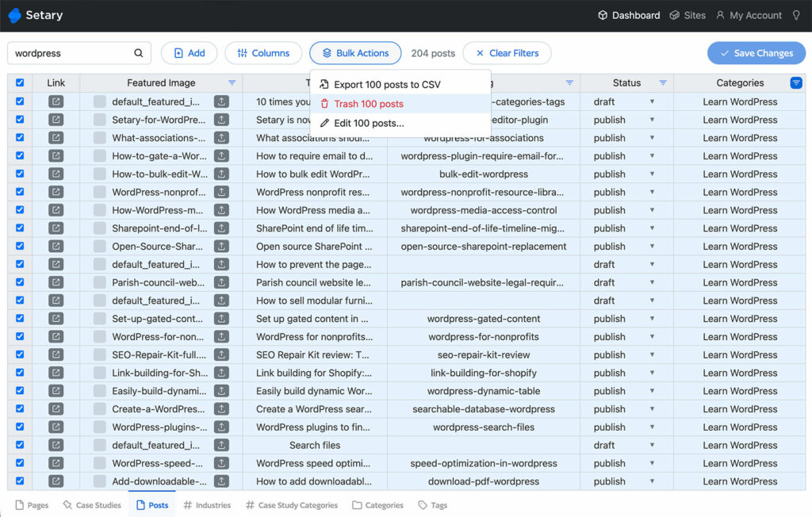812x517 pixels.
Task: Uncheck row for bulk-edit-wordpress
Action: pyautogui.click(x=20, y=174)
